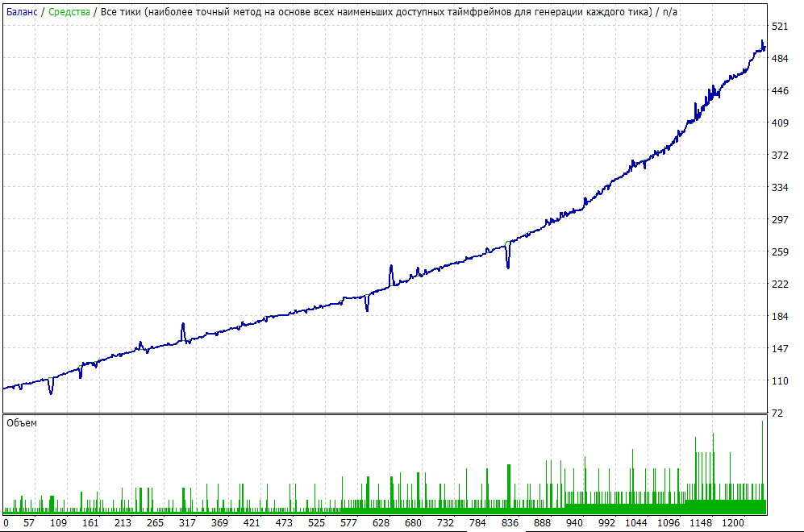Image resolution: width=804 pixels, height=532 pixels.
Task: Click the 297 value on the vertical axis
Action: coord(780,220)
